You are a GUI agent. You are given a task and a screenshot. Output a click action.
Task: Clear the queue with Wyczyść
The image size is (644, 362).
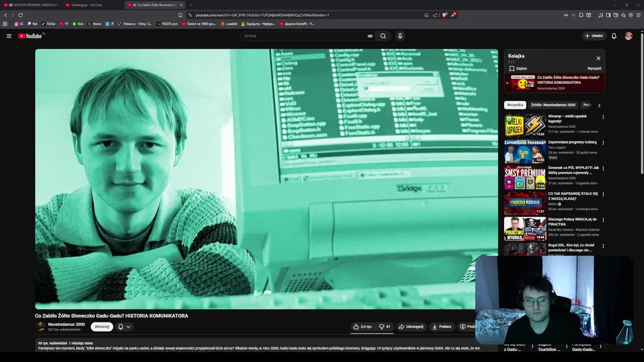coord(594,68)
